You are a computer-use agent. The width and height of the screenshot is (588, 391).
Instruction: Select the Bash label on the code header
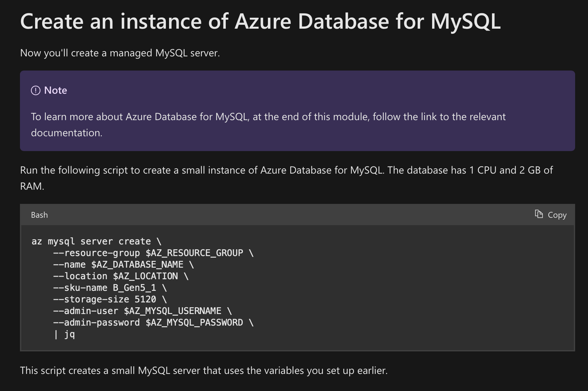39,215
